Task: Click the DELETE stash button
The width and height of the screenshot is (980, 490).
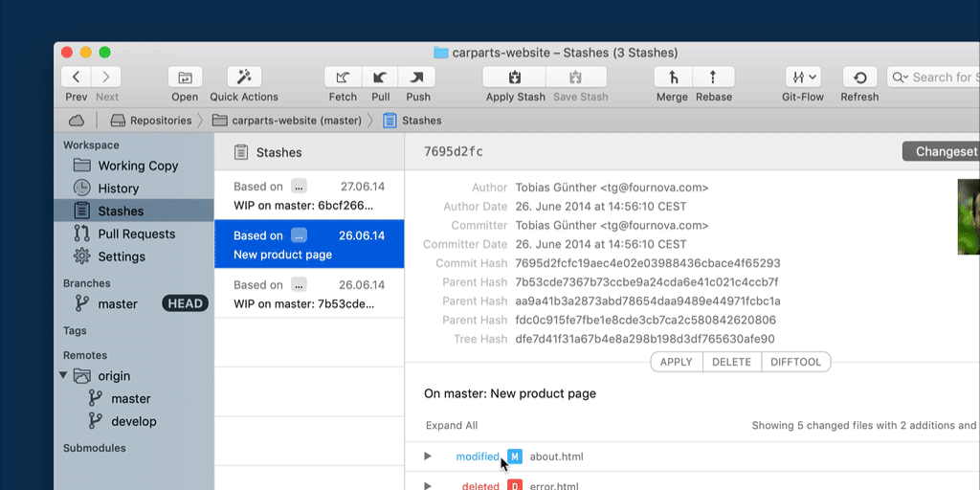Action: point(731,363)
